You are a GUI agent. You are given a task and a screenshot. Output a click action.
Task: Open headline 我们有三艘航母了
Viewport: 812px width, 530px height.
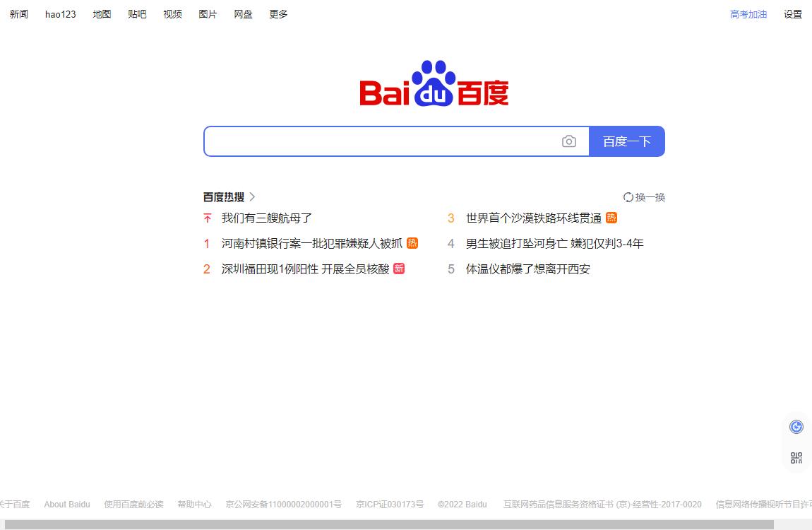[267, 218]
